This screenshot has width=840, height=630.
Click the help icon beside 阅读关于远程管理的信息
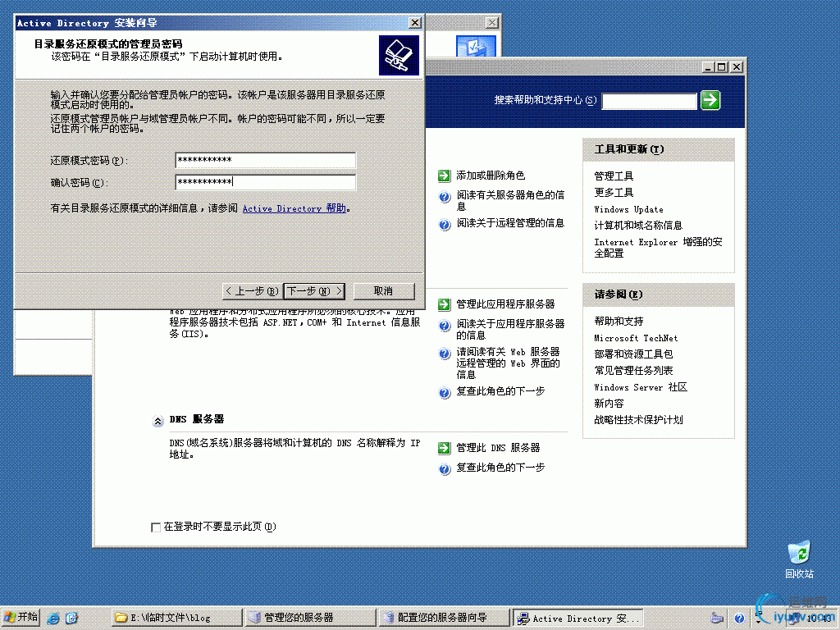point(445,225)
